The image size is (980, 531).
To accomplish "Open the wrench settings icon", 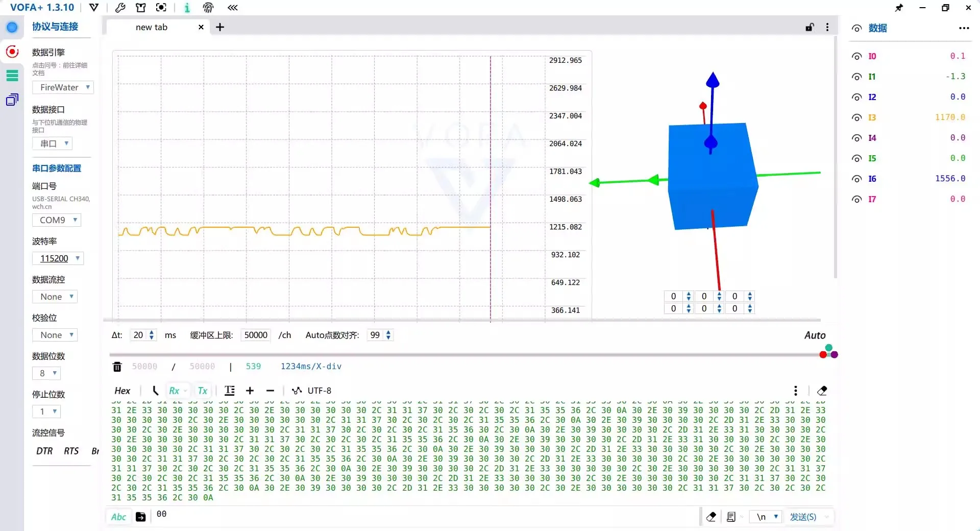I will [x=120, y=8].
